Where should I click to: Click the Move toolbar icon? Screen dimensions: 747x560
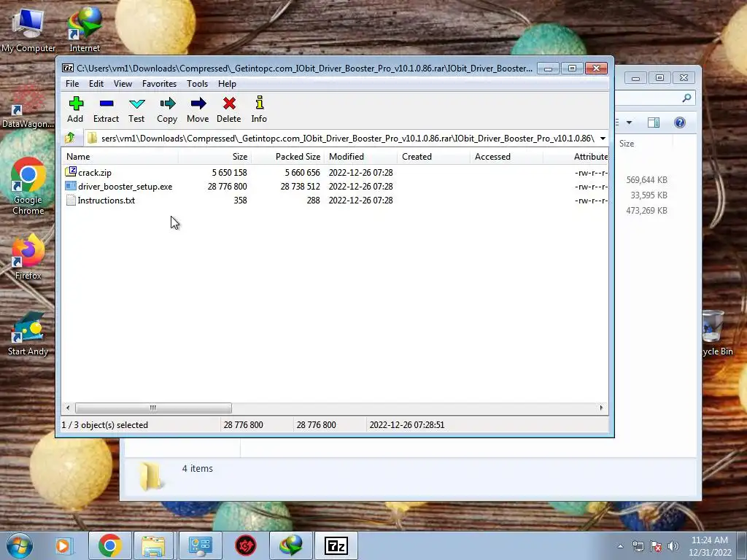198,109
